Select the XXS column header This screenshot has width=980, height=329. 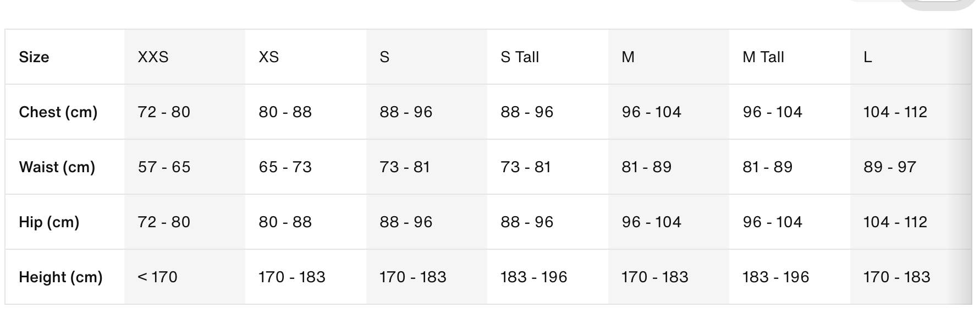click(x=153, y=57)
